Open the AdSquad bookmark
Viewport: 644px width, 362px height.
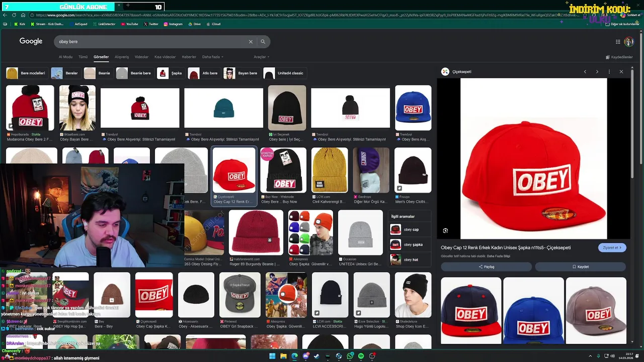(x=78, y=24)
